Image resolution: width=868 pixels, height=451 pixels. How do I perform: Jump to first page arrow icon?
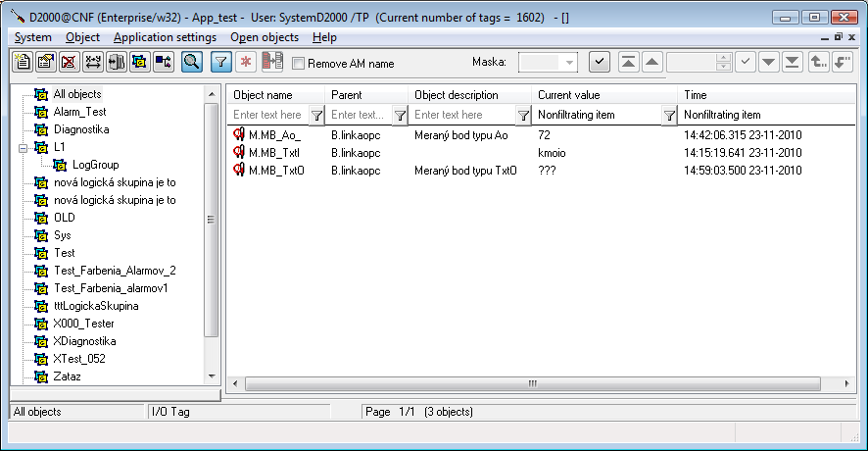[629, 62]
